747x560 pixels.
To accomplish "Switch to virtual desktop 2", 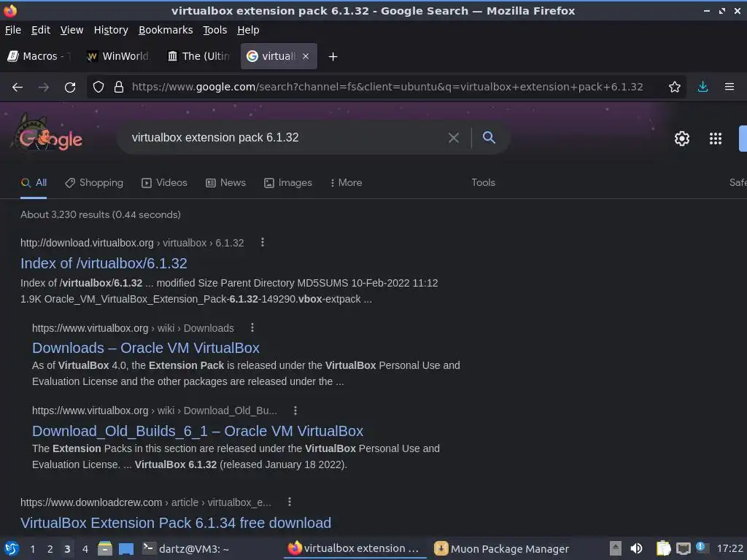I will (x=50, y=549).
